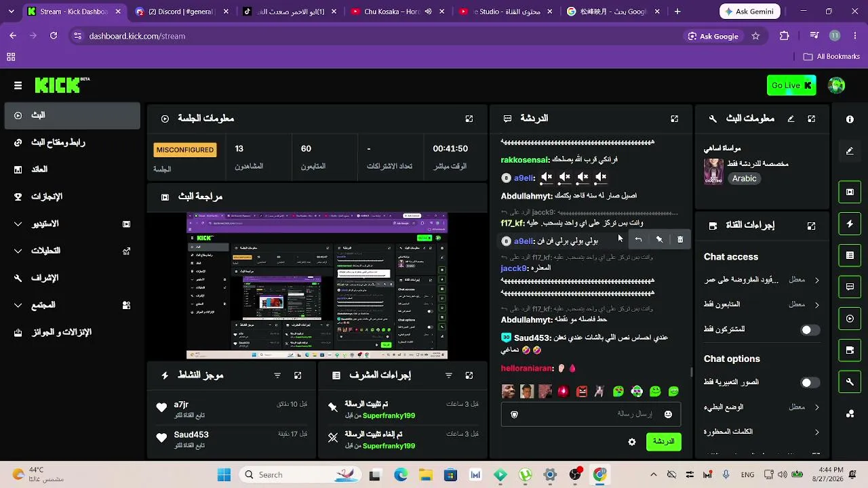Go back with the browser back arrow

tap(13, 36)
